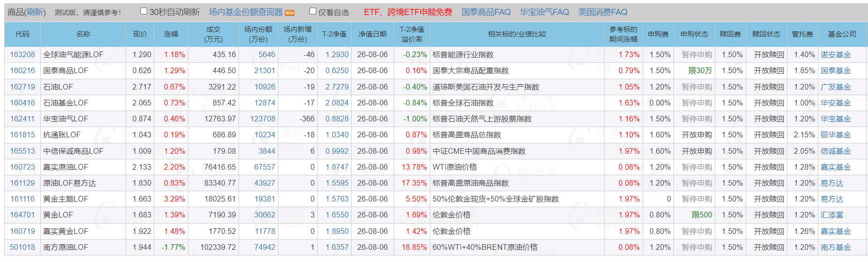Open 南方基金 company link
Viewport: 868px width, 262px height.
(835, 247)
